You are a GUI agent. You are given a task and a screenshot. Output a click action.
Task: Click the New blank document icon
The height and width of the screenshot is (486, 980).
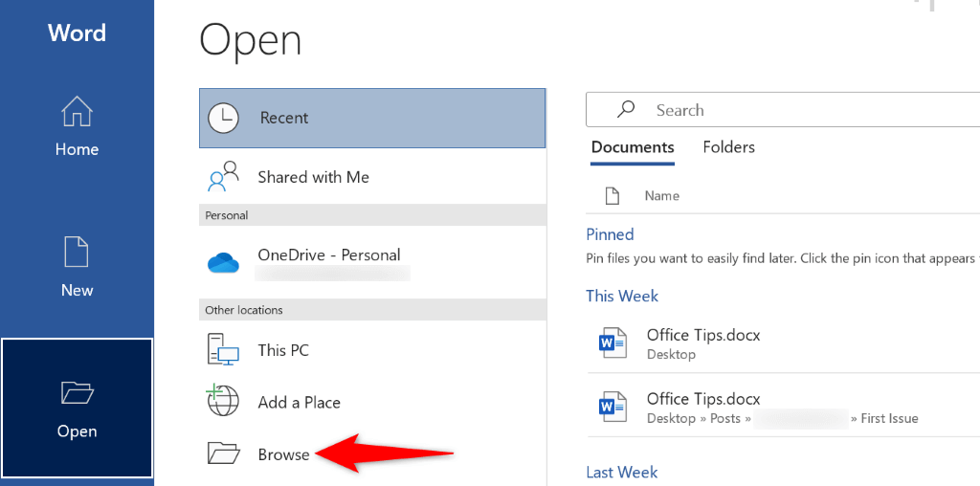pyautogui.click(x=77, y=253)
